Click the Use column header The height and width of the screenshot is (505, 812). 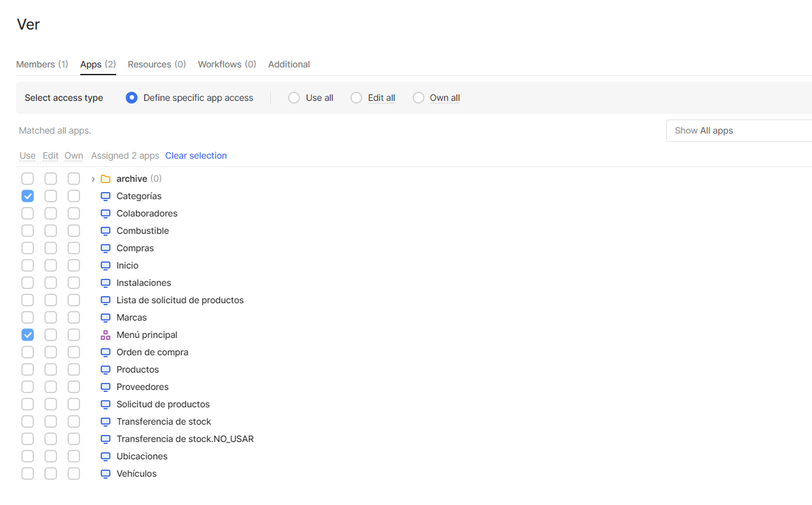(28, 155)
